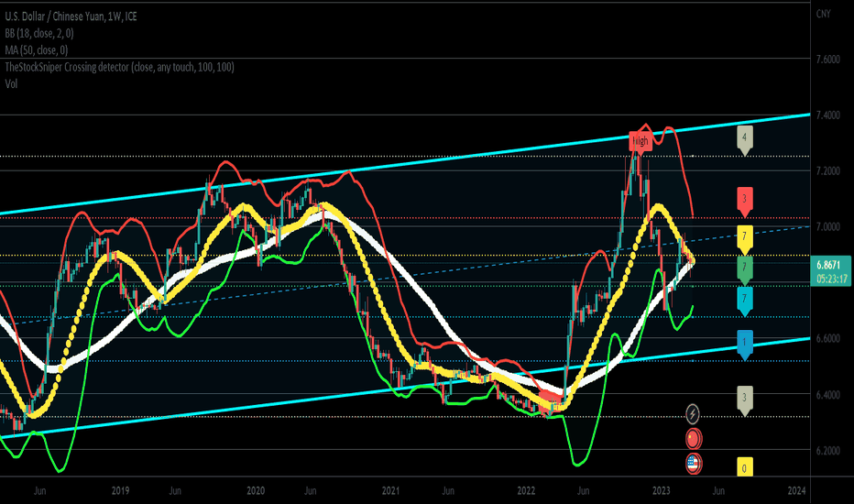Click the green marker numbered 7
Image resolution: width=854 pixels, height=504 pixels.
[745, 269]
